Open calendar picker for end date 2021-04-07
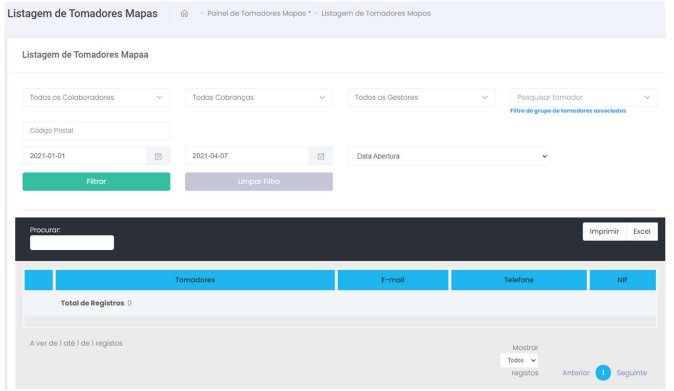 (321, 156)
